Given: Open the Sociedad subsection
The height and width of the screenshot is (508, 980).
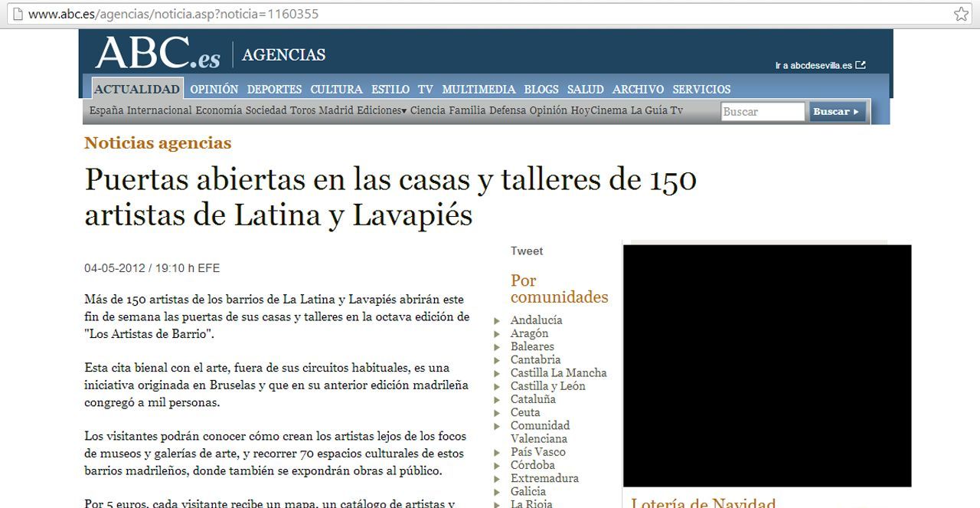Looking at the screenshot, I should coord(266,110).
